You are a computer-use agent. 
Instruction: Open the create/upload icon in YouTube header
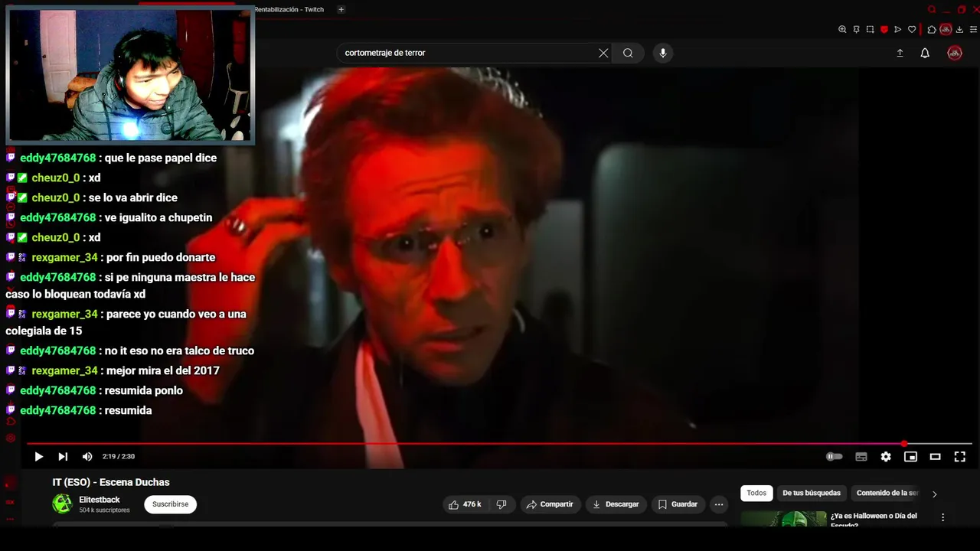pyautogui.click(x=900, y=53)
